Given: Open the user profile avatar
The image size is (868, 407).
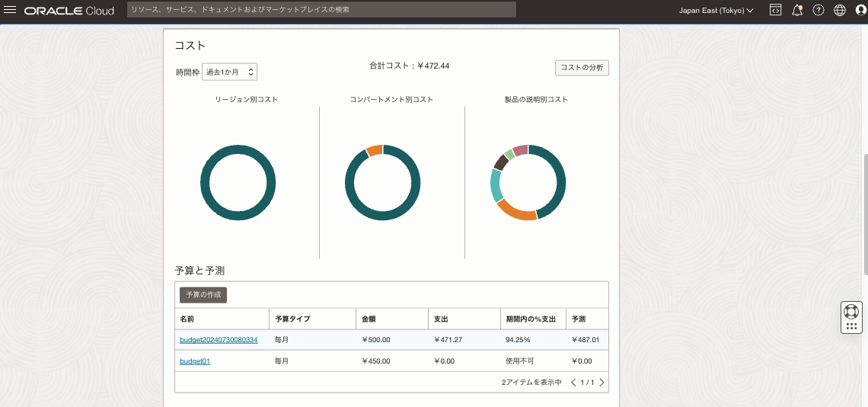Looking at the screenshot, I should pyautogui.click(x=862, y=10).
